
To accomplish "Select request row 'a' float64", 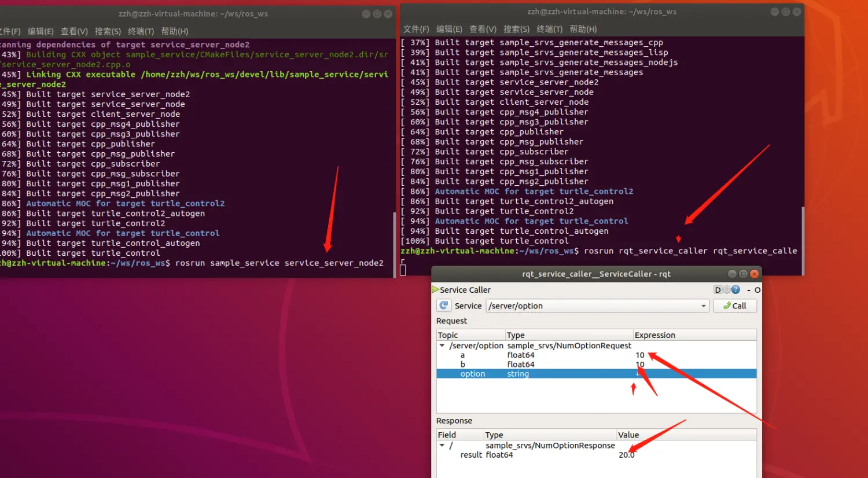I will (x=597, y=355).
